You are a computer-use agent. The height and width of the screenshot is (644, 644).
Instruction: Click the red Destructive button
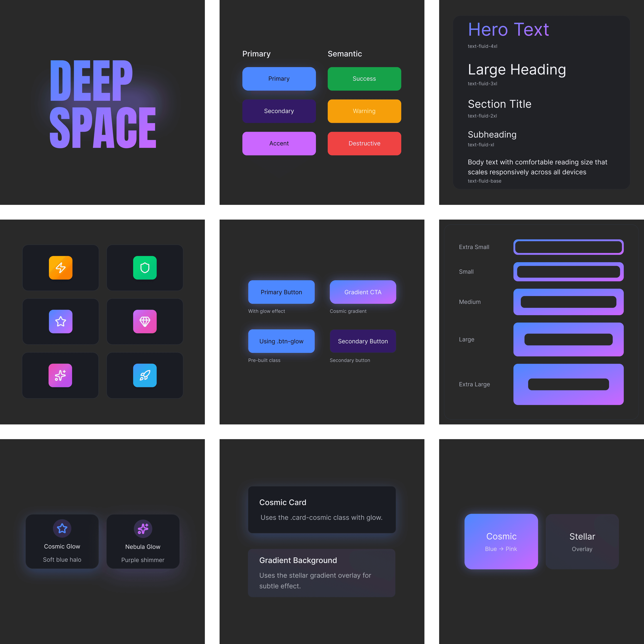coord(364,143)
